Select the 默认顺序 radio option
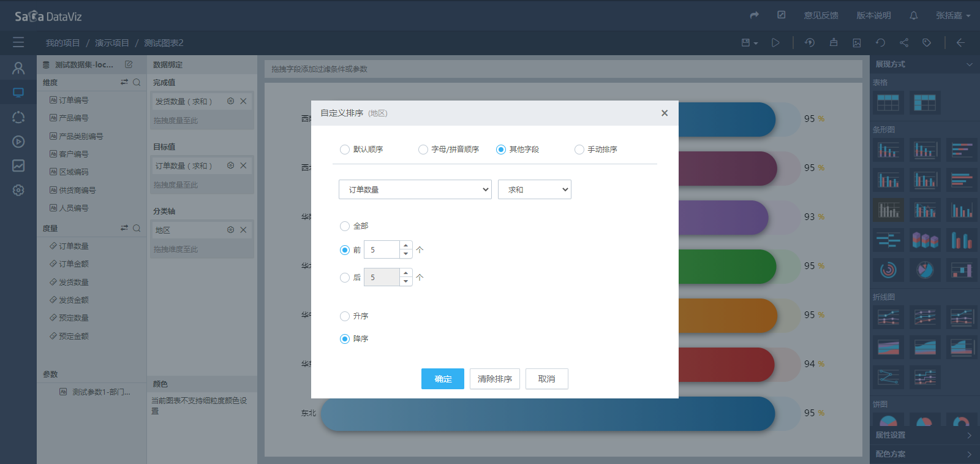Screen dimensions: 980x464 [345, 150]
